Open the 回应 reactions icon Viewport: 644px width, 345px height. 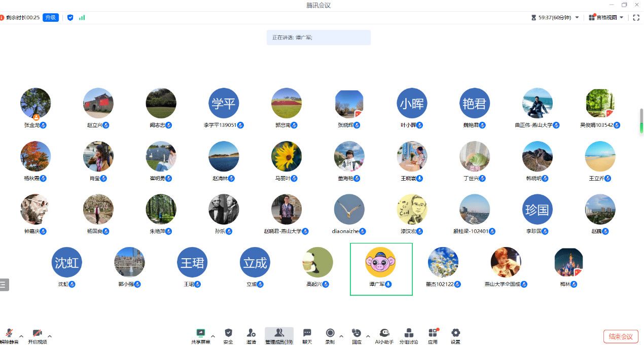(x=357, y=333)
